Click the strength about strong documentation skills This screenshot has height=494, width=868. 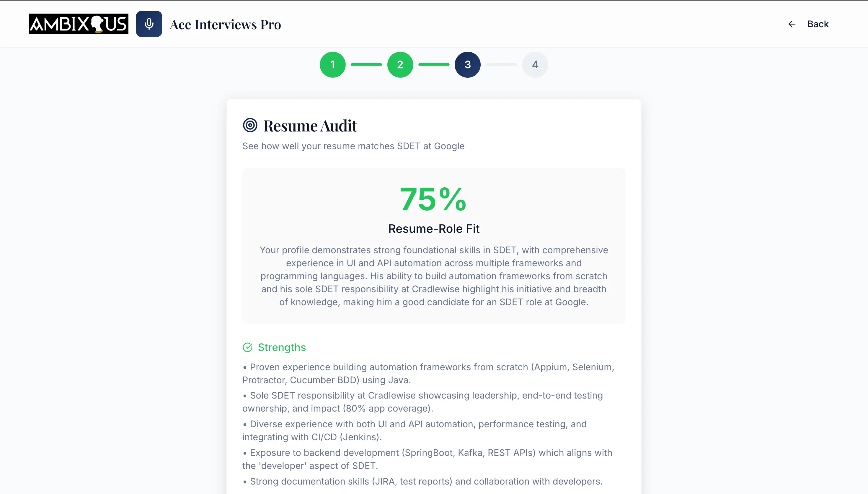[x=422, y=481]
